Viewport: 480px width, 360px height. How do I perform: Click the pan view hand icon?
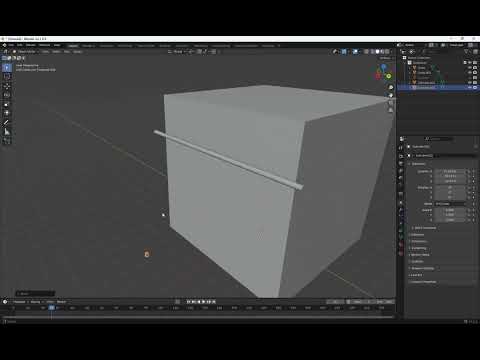tap(391, 95)
